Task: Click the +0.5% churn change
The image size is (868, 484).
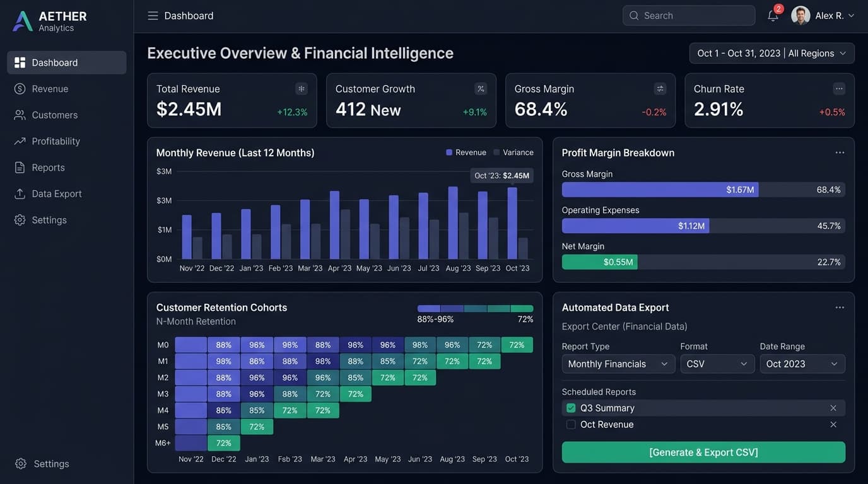Action: (x=832, y=112)
